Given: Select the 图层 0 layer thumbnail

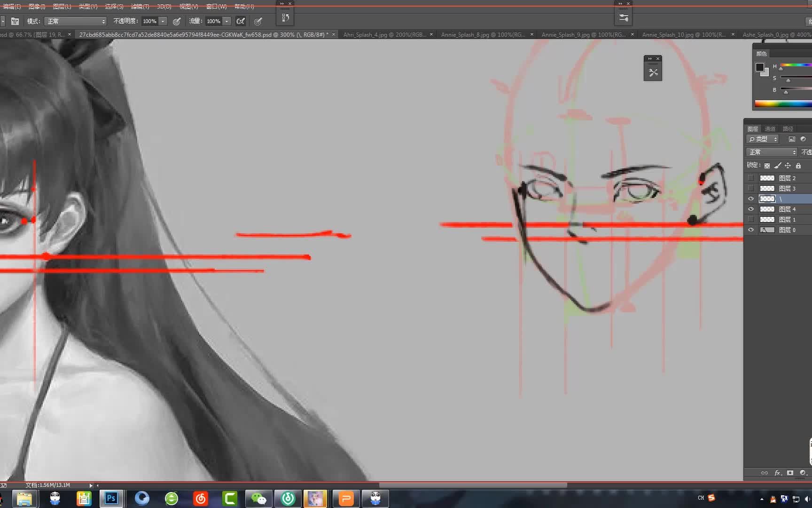Looking at the screenshot, I should [x=767, y=230].
